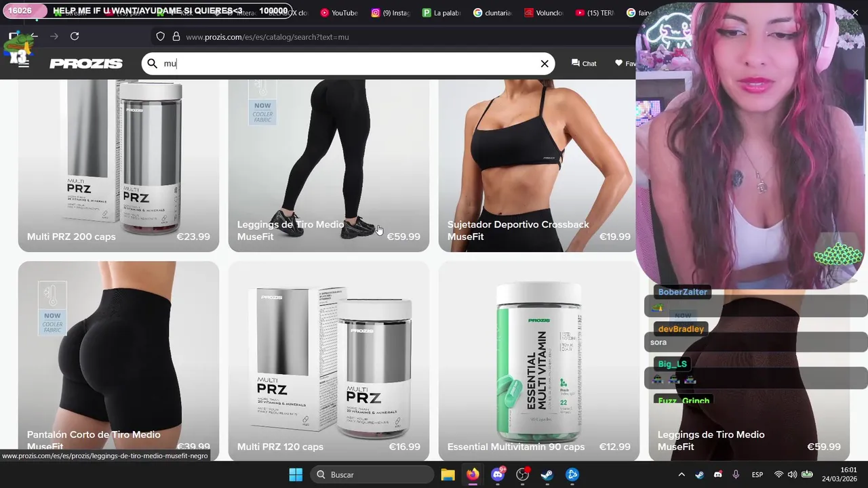868x488 pixels.
Task: Focus the search field containing 'mu'
Action: pos(349,64)
